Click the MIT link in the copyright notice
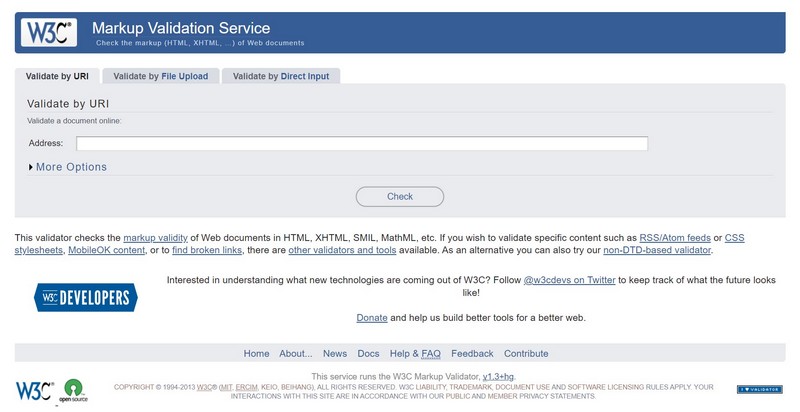The width and height of the screenshot is (800, 412). click(x=227, y=388)
